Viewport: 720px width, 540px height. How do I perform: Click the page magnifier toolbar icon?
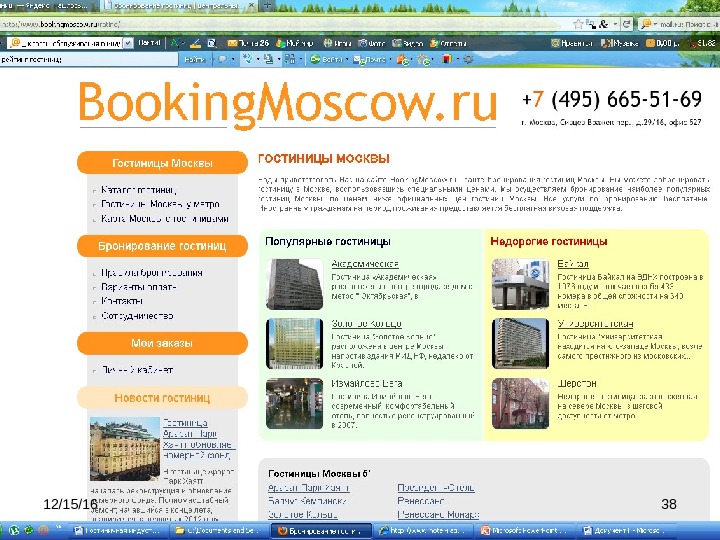(x=212, y=43)
